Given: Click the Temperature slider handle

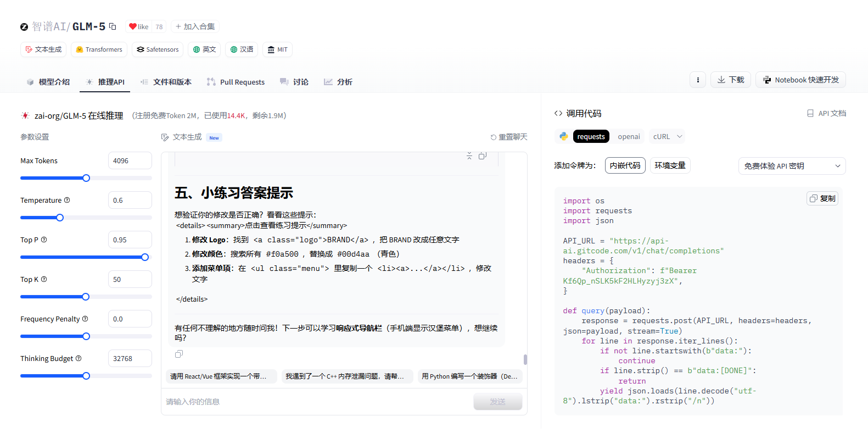Looking at the screenshot, I should point(60,218).
